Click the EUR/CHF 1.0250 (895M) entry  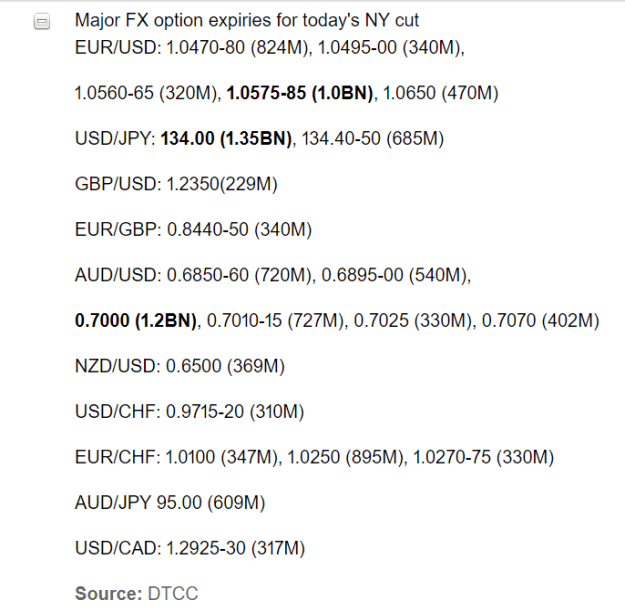(345, 457)
